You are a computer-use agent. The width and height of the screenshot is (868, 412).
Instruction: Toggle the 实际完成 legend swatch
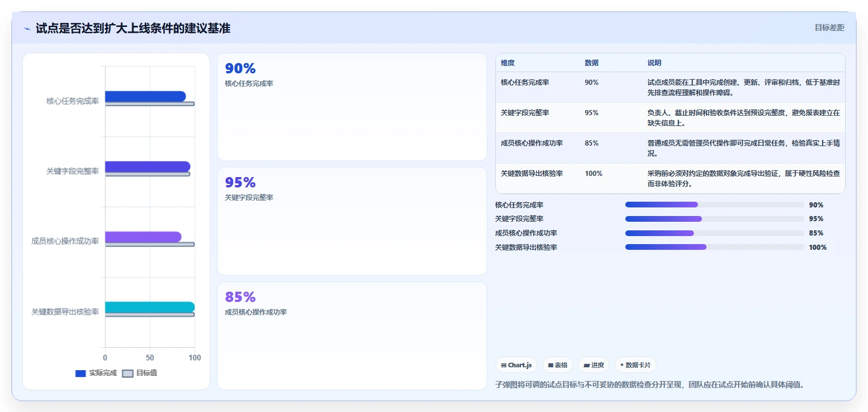click(81, 373)
